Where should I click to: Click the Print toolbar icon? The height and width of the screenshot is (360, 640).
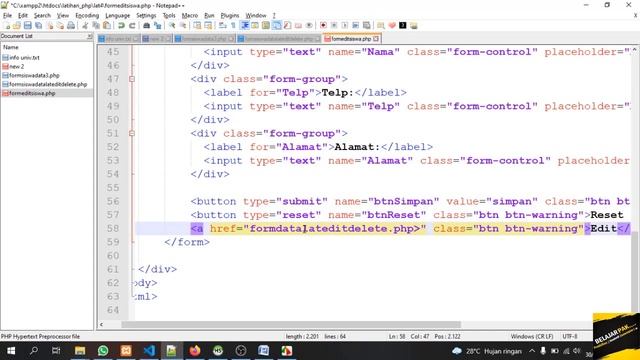(71, 25)
